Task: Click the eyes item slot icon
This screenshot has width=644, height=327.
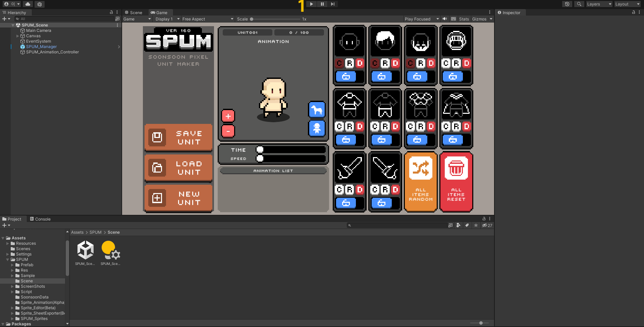Action: (350, 42)
